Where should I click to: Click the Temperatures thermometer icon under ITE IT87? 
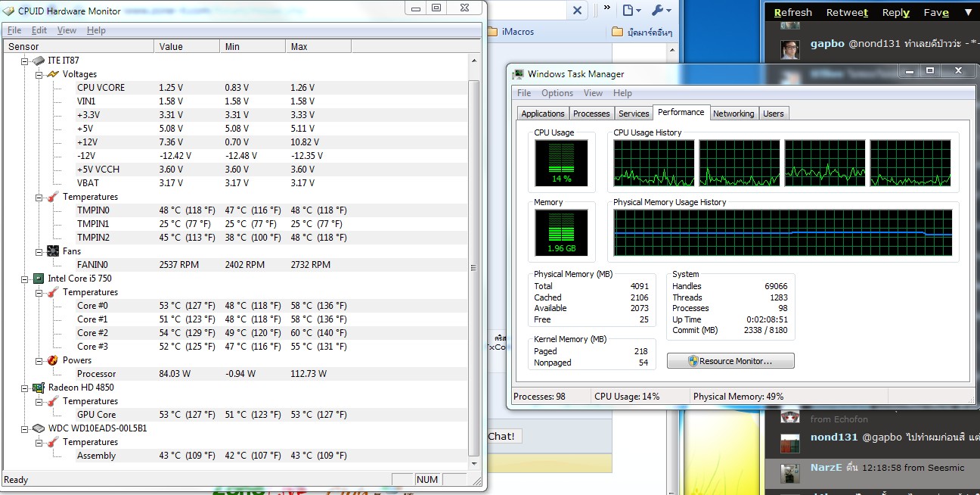pos(52,197)
